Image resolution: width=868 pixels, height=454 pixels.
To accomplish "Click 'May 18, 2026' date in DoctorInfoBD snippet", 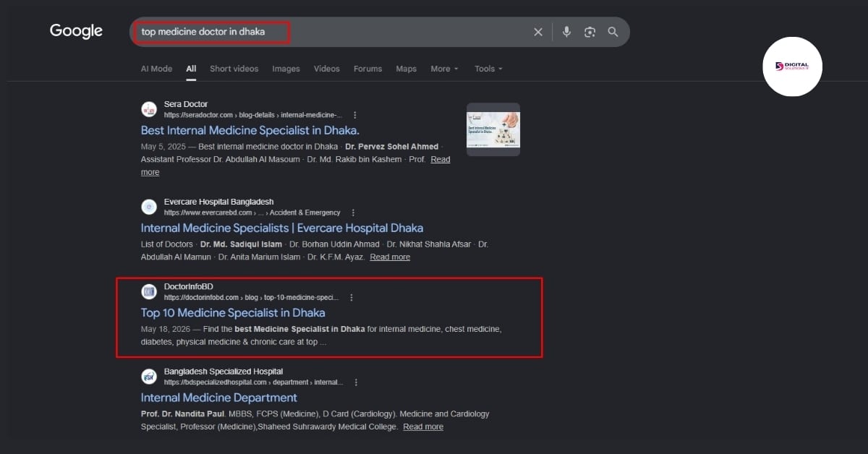I will coord(166,329).
